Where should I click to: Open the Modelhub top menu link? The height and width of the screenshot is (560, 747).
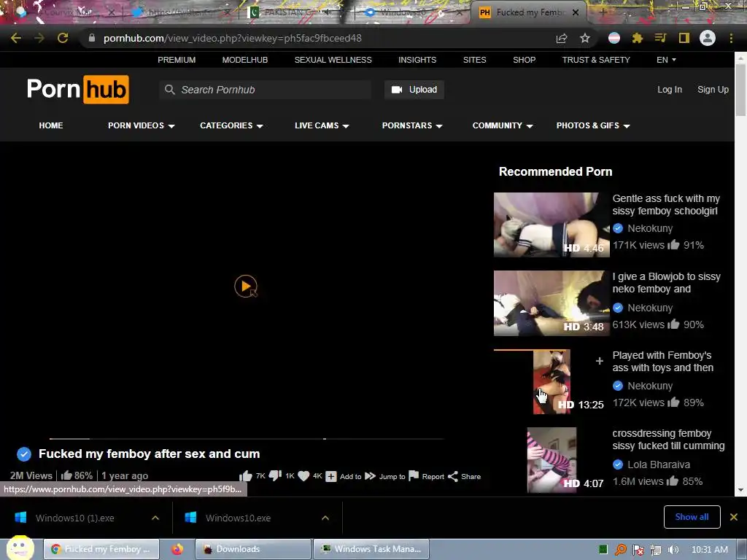point(245,60)
